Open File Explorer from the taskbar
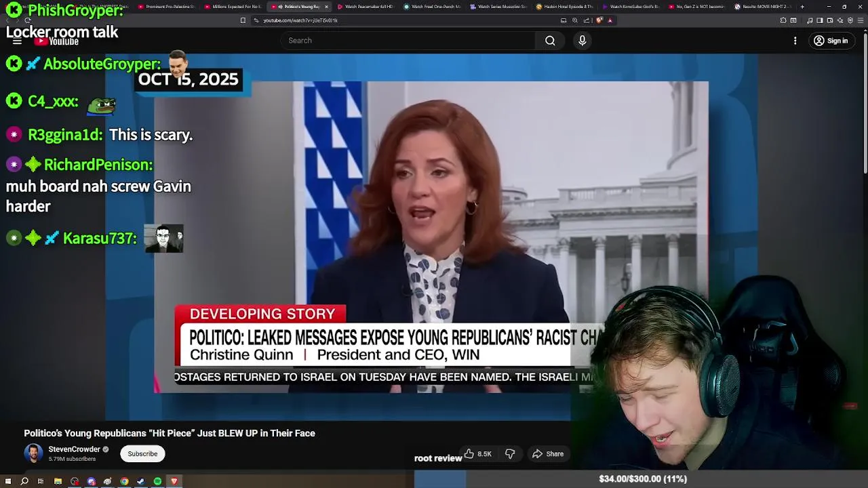Screen dimensions: 868x488 pyautogui.click(x=58, y=481)
